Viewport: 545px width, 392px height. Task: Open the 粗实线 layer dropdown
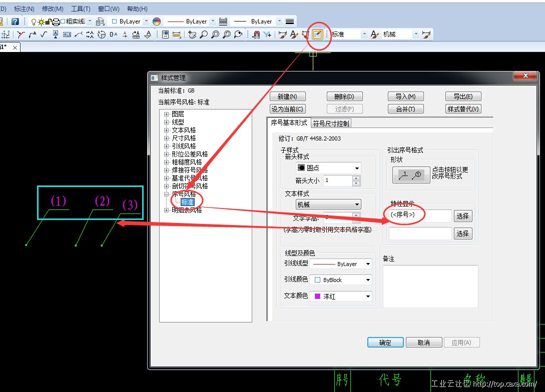point(90,21)
